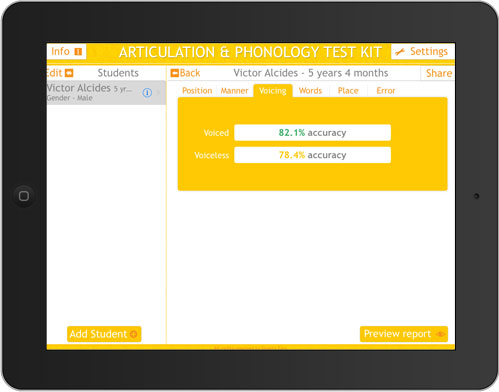The height and width of the screenshot is (392, 499).
Task: Tap the blue info icon beside Victor Alcides
Action: pos(147,93)
